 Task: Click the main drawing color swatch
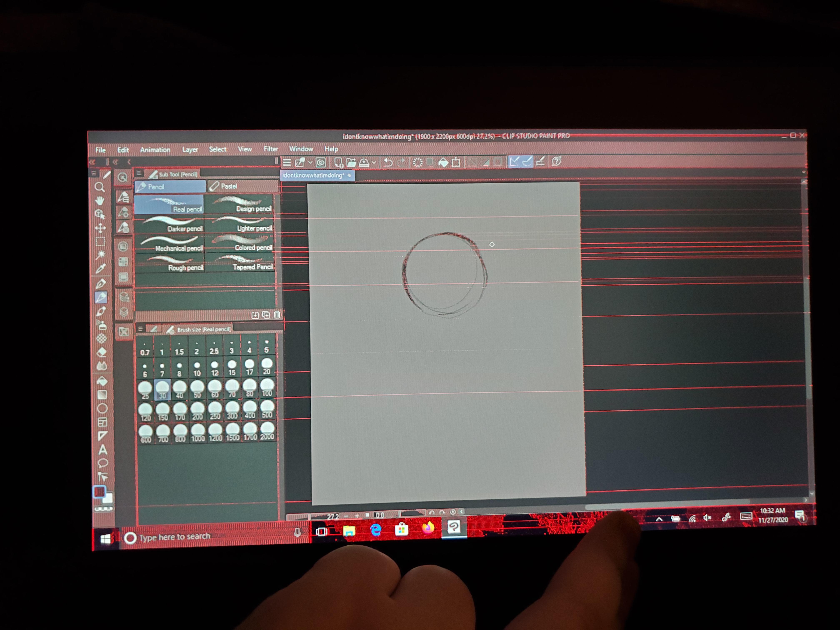(99, 492)
